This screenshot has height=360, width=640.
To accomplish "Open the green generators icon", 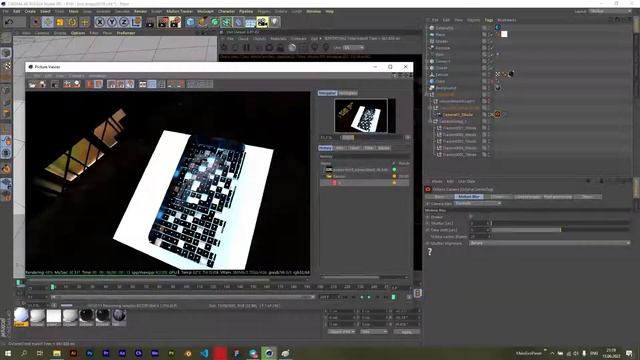I will pyautogui.click(x=215, y=22).
